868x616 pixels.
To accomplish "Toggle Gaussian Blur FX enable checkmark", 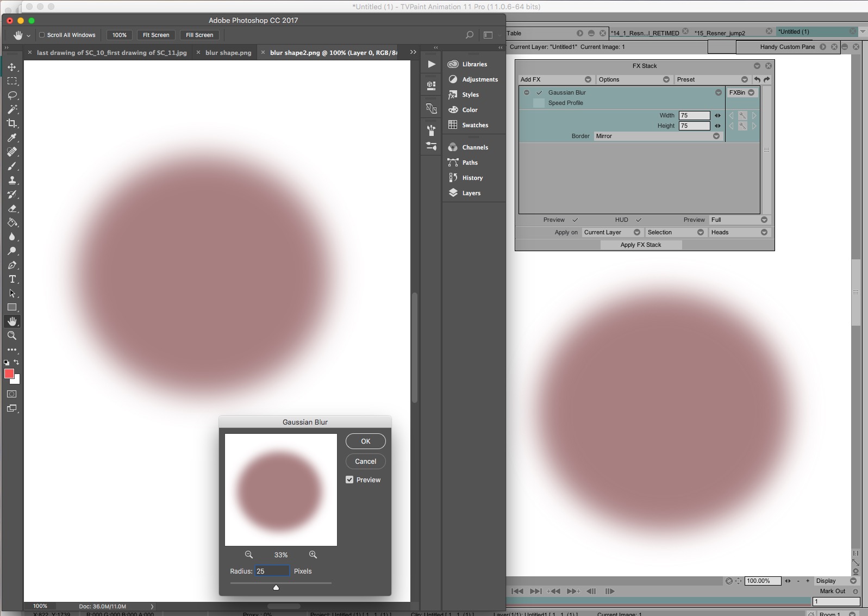I will [x=539, y=92].
